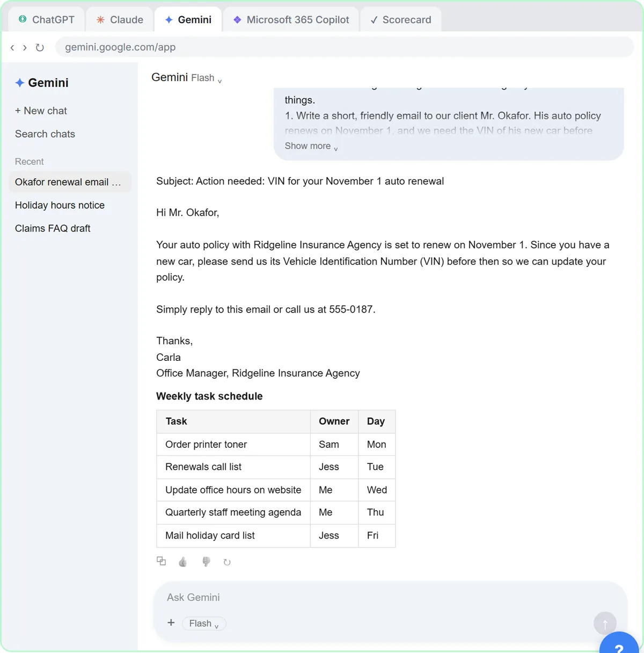The height and width of the screenshot is (653, 644).
Task: Open the Okafor renewal email chat
Action: coord(70,182)
